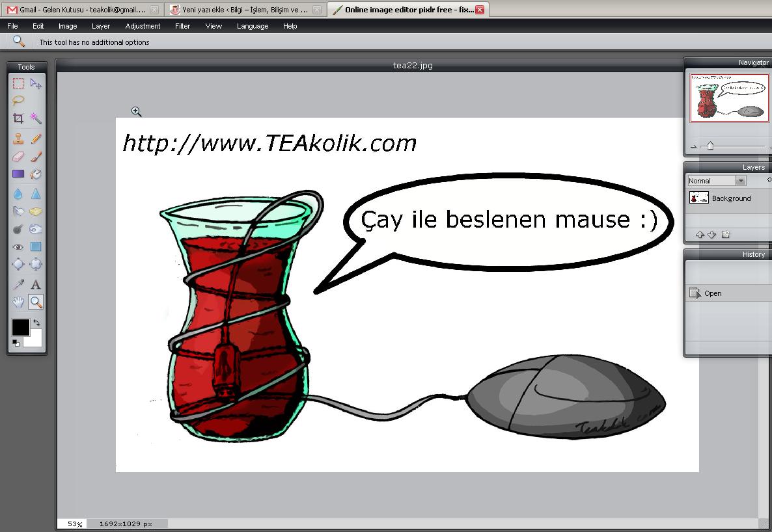Click the Navigator image thumbnail
This screenshot has width=772, height=532.
coord(729,98)
